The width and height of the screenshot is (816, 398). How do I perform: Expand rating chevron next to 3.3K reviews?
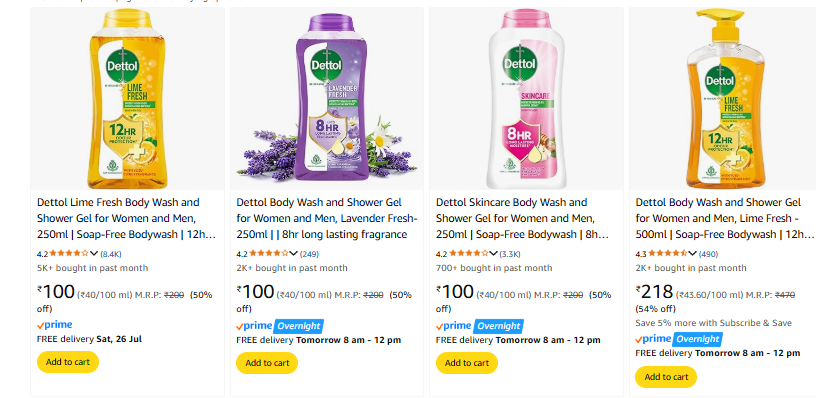(x=493, y=254)
